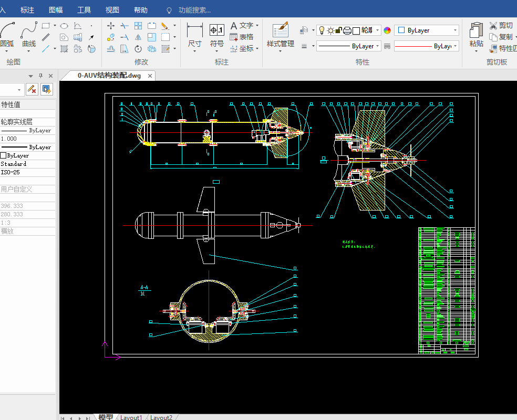Click the ellipse drawing tool icon
The width and height of the screenshot is (517, 420).
point(64,26)
